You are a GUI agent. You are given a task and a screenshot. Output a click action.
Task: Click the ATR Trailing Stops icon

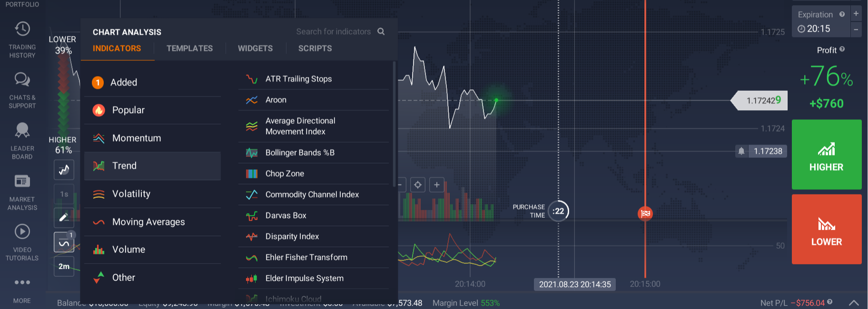(252, 79)
